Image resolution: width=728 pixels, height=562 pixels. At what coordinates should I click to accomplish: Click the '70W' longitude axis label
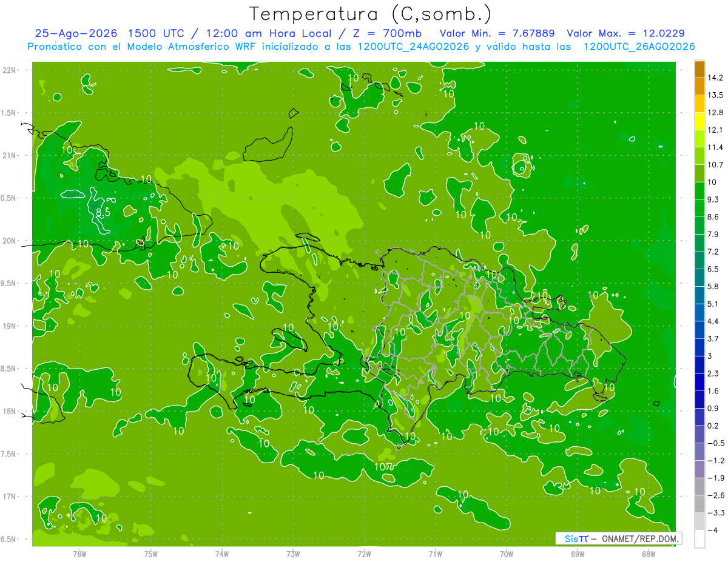(x=506, y=554)
